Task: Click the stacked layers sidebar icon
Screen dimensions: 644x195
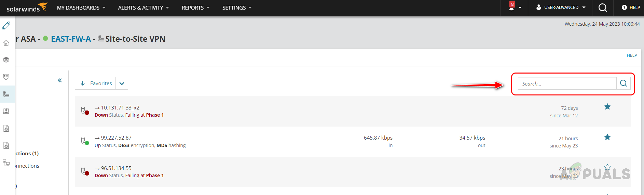Action: pyautogui.click(x=6, y=60)
